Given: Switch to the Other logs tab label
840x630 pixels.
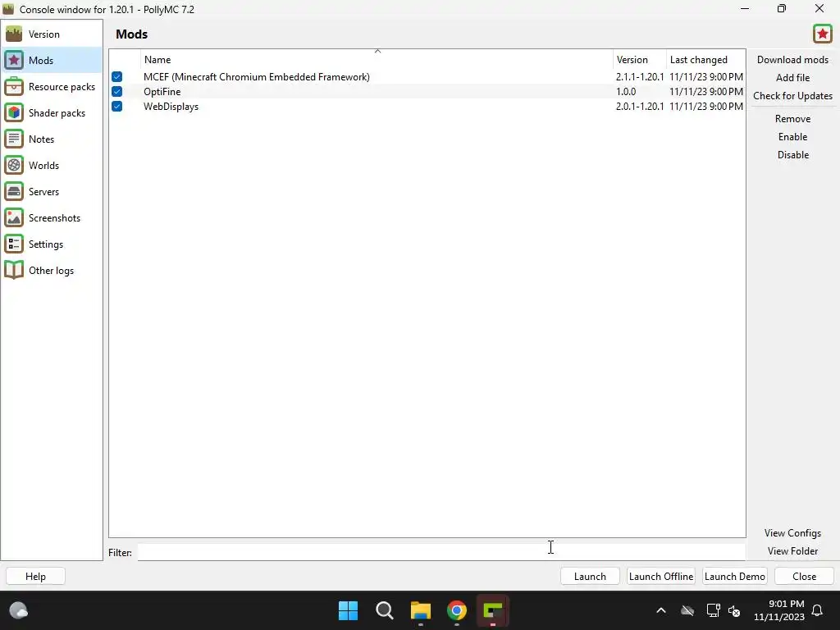Looking at the screenshot, I should [x=51, y=271].
